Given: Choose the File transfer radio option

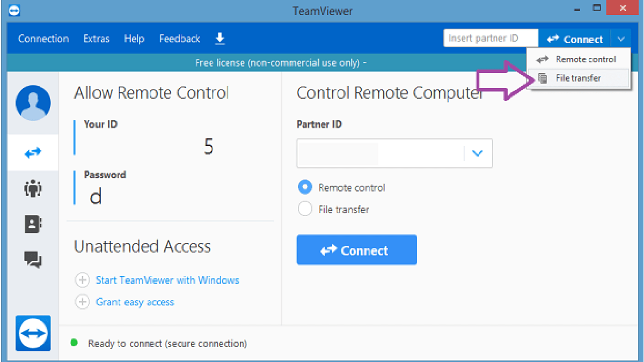Looking at the screenshot, I should click(305, 209).
